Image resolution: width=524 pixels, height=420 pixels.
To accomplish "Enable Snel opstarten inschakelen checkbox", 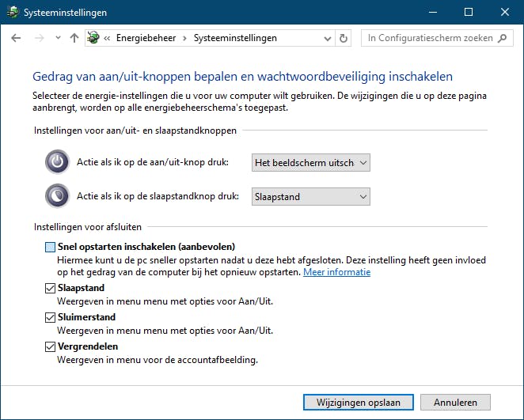I will [51, 247].
